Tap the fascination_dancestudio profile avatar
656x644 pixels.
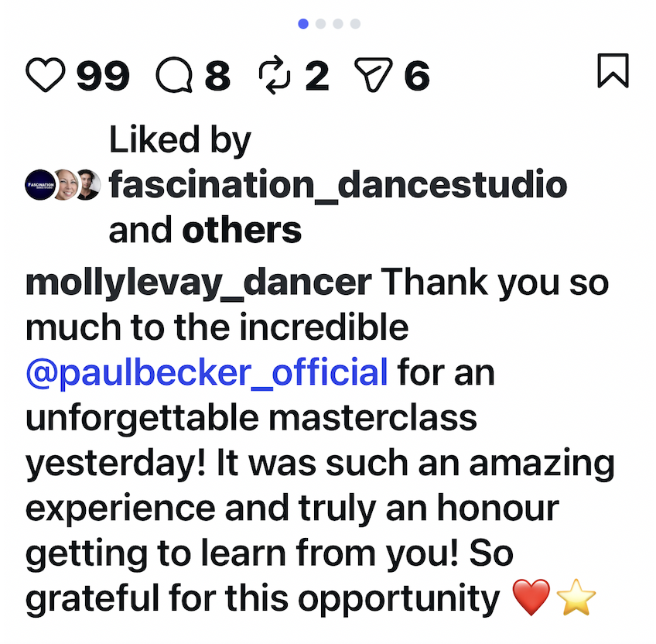(43, 184)
